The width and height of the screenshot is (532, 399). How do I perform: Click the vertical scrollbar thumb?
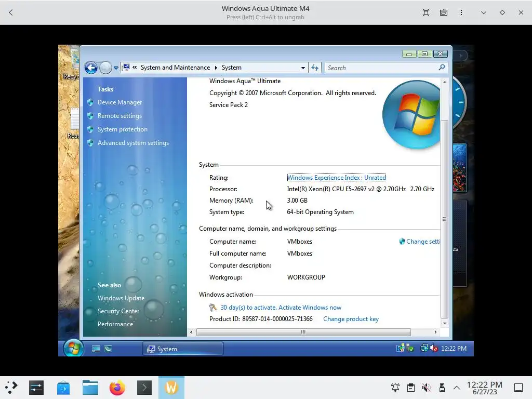click(x=445, y=219)
